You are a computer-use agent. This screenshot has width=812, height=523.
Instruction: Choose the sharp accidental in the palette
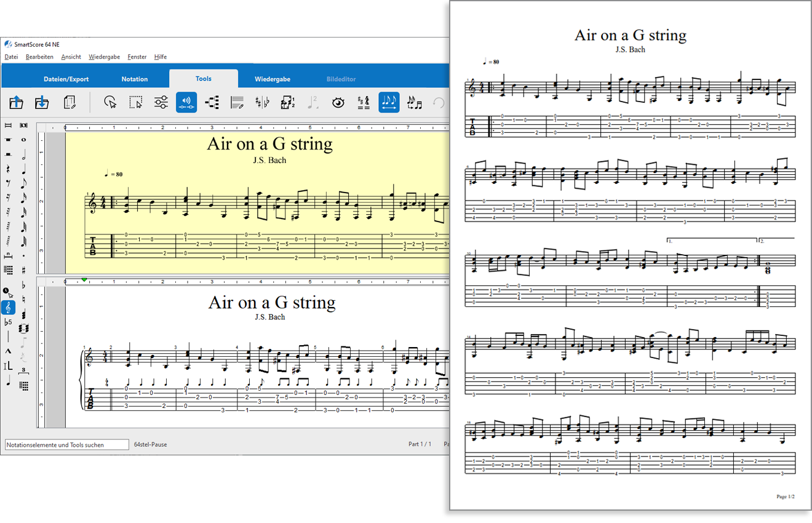pos(23,270)
